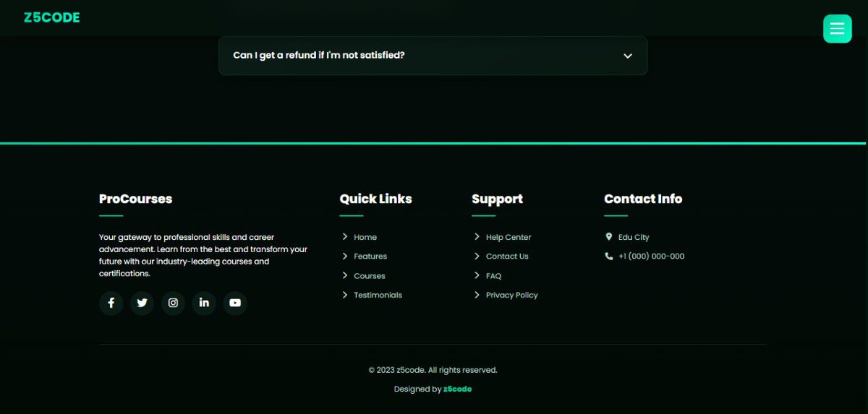Image resolution: width=868 pixels, height=414 pixels.
Task: Open the Twitter social icon
Action: click(142, 303)
